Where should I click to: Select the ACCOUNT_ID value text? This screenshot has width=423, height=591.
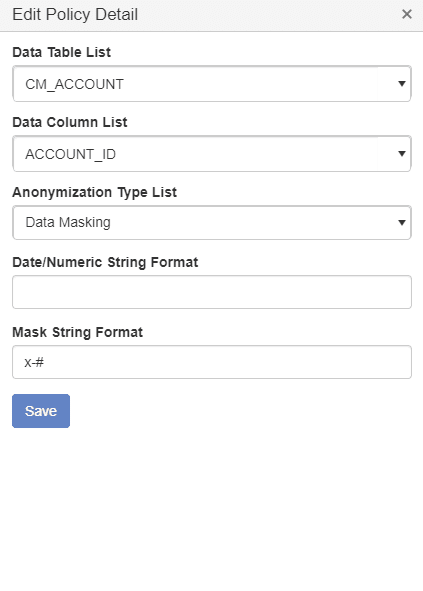tap(70, 154)
